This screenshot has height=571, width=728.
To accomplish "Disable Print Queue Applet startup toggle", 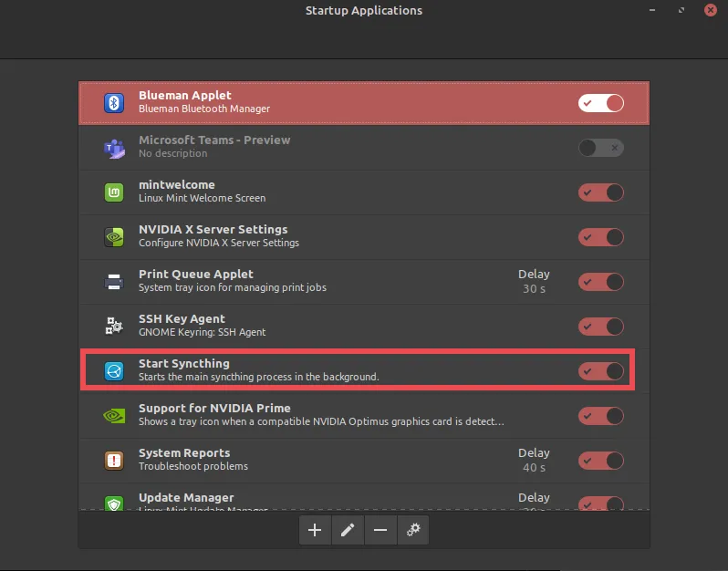I will tap(600, 281).
